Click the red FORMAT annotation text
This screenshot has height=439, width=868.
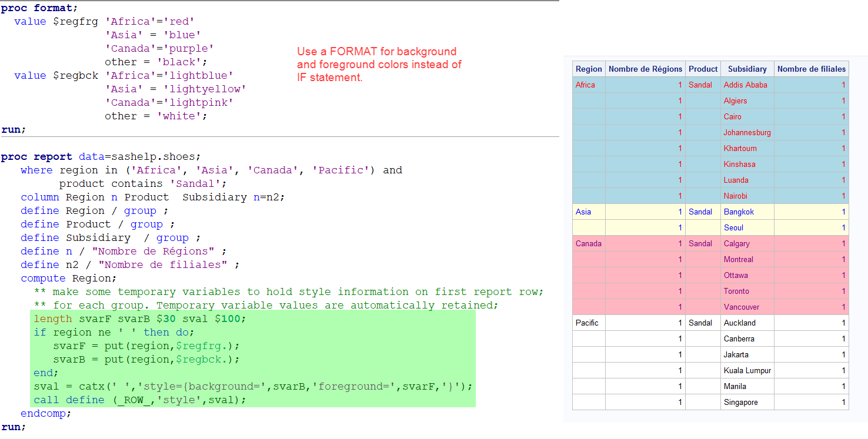coord(379,64)
